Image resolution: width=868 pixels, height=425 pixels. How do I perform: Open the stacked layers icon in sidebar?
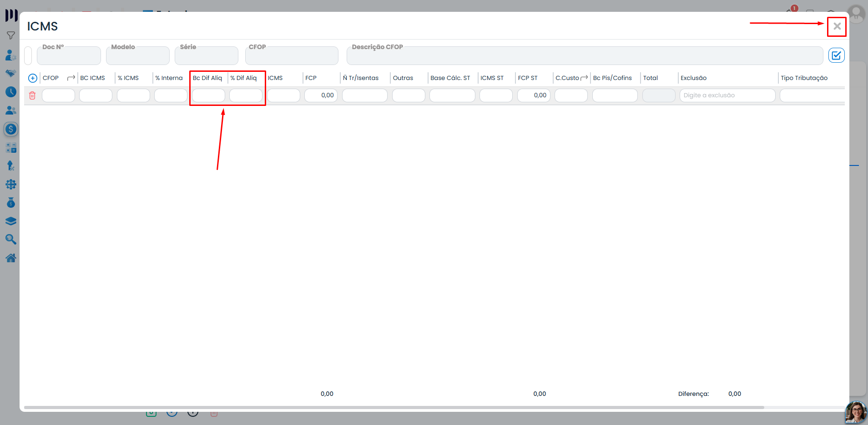tap(11, 221)
